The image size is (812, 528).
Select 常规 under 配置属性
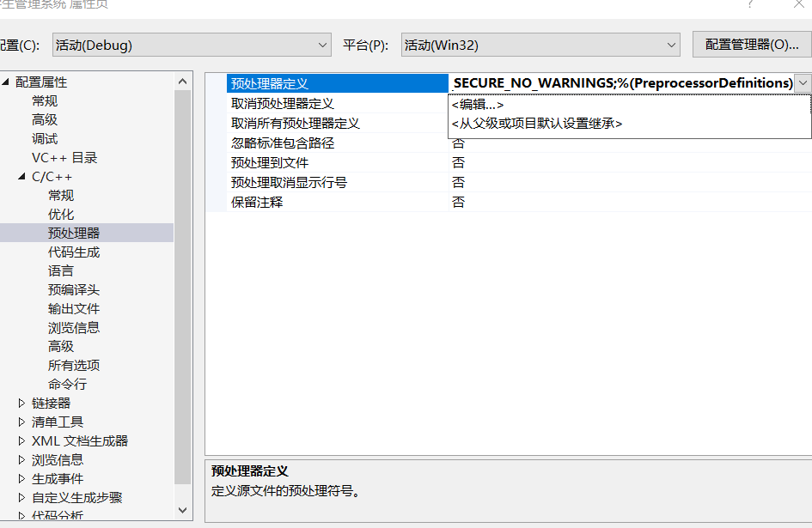(45, 101)
